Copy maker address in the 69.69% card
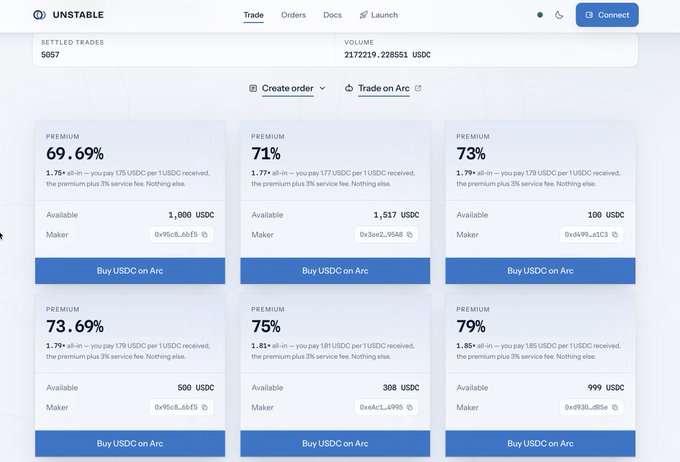 click(x=205, y=235)
